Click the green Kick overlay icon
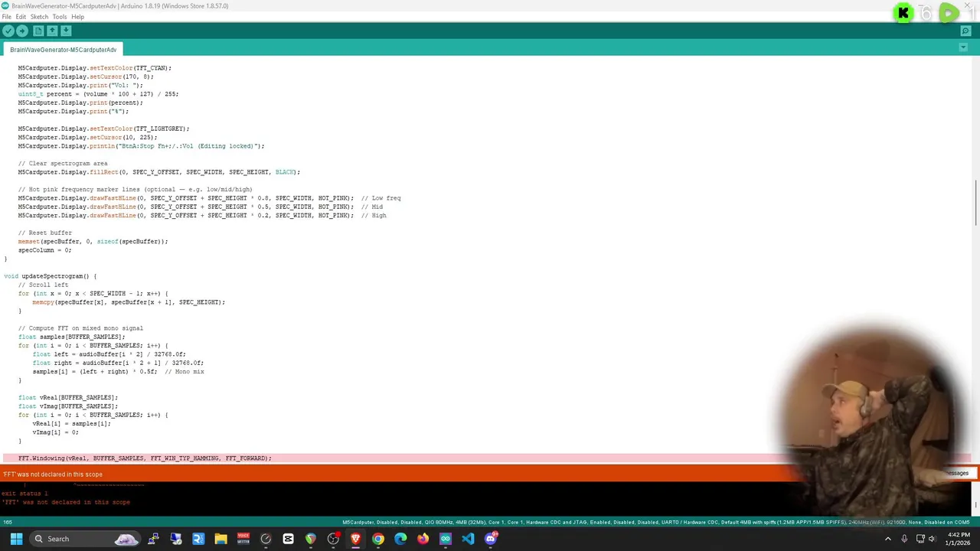This screenshot has height=551, width=980. 903,13
